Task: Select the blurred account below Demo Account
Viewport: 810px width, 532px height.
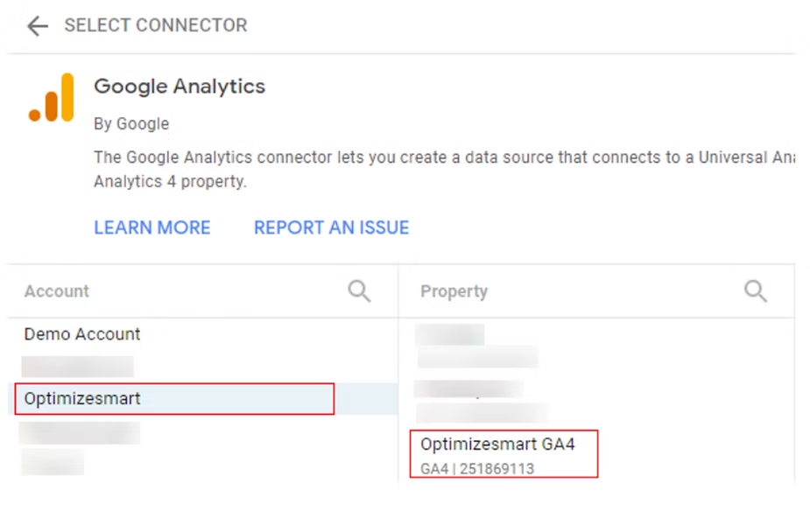Action: tap(77, 367)
